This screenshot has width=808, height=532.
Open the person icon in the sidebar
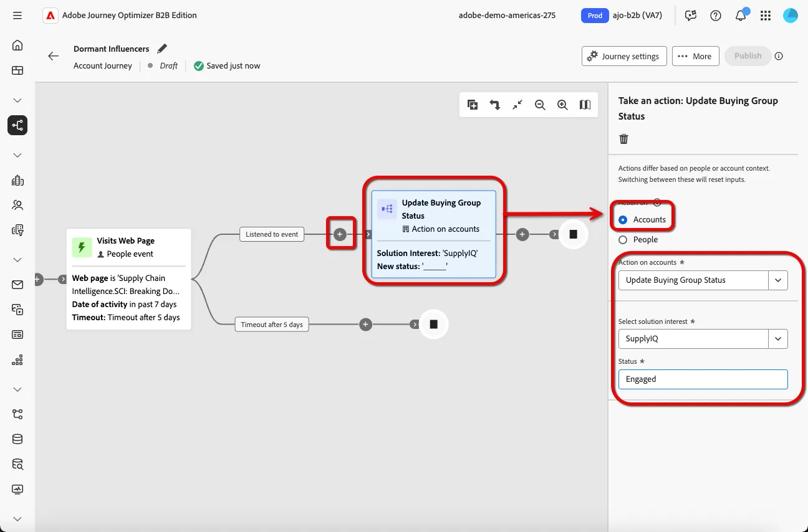click(x=17, y=205)
